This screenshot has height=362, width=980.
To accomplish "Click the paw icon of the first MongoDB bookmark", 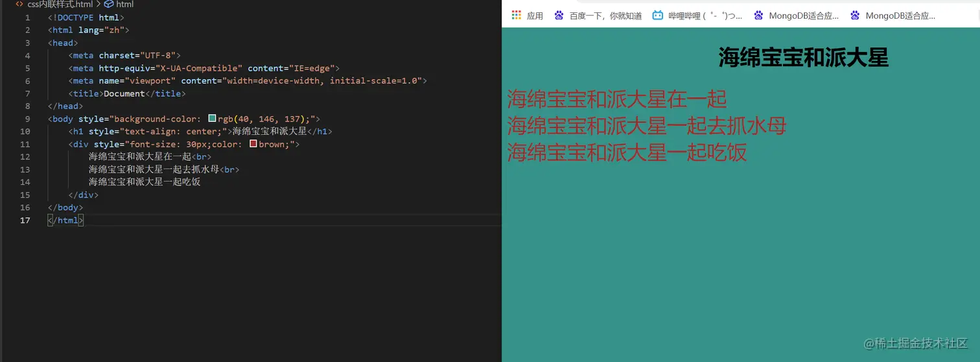I will (x=758, y=15).
